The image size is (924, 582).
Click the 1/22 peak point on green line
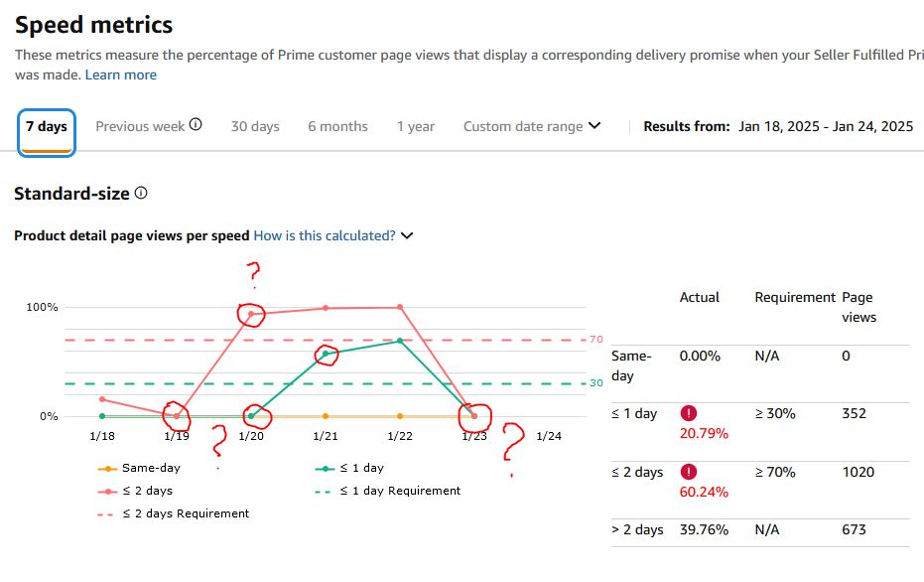coord(400,341)
